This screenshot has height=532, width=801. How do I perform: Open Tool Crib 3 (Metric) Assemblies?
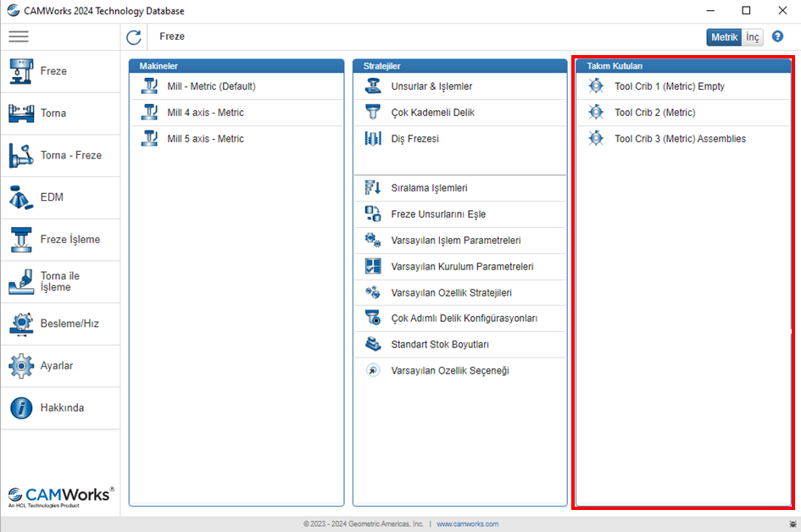point(679,139)
